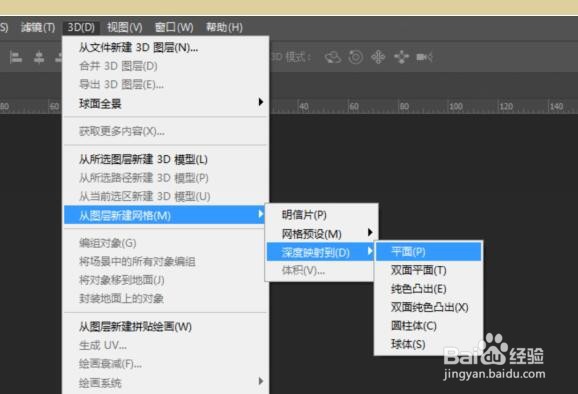Screen dimensions: 578x394
Task: Click the 3D camera zoom icon
Action: (x=424, y=57)
